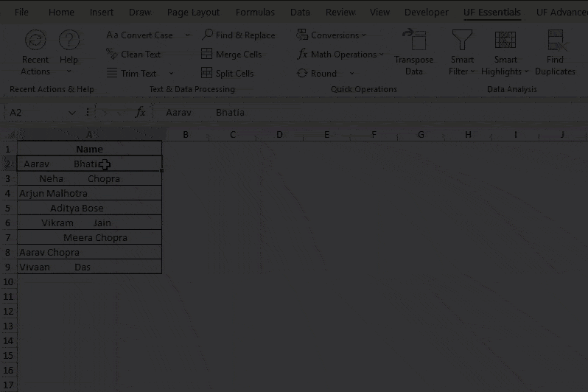The height and width of the screenshot is (392, 588).
Task: Click the Merge Cells tool
Action: click(231, 55)
